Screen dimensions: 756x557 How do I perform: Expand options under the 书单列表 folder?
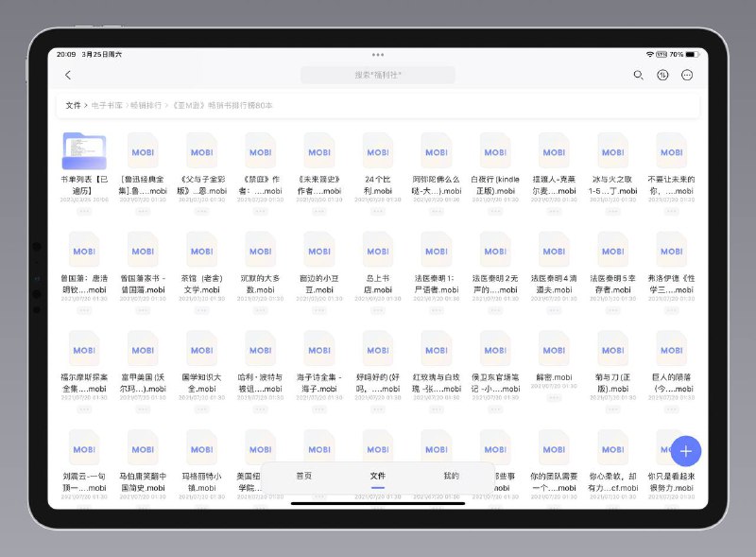(x=83, y=211)
